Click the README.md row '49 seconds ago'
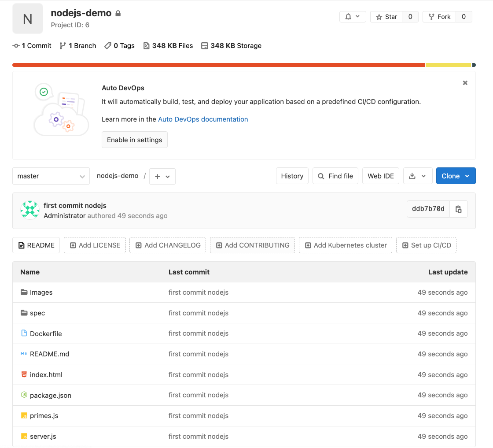Image resolution: width=493 pixels, height=448 pixels. (x=442, y=354)
